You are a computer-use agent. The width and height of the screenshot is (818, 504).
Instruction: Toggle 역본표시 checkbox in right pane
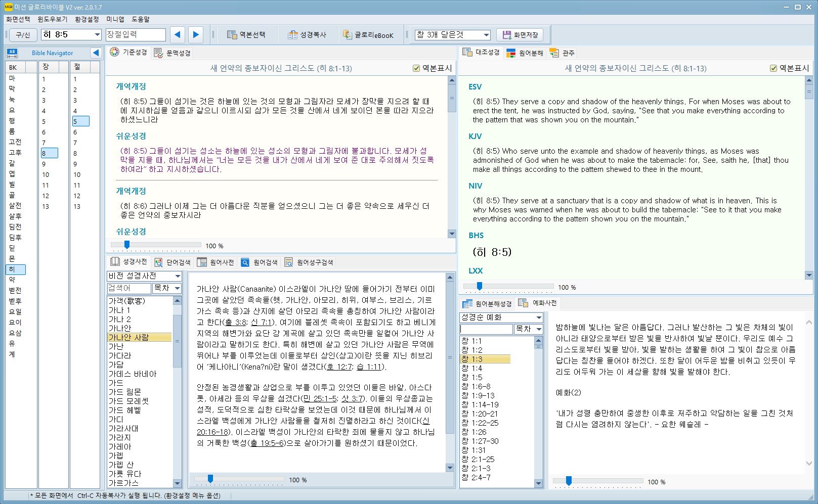tap(773, 68)
